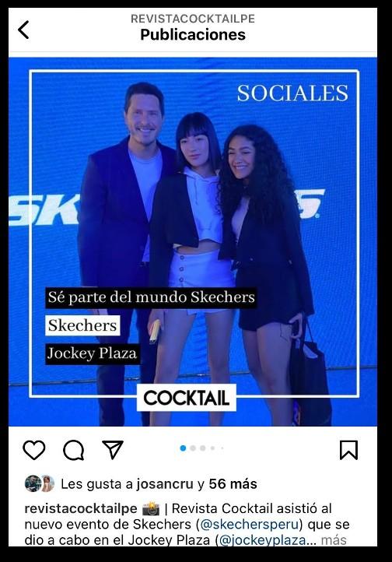Tap the camera emoji in the caption
Screen dimensions: 392x562
[x=151, y=508]
